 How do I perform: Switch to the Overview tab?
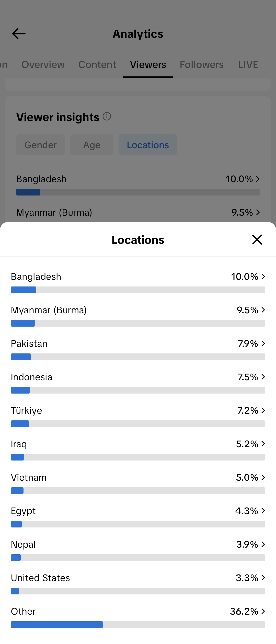(x=43, y=65)
